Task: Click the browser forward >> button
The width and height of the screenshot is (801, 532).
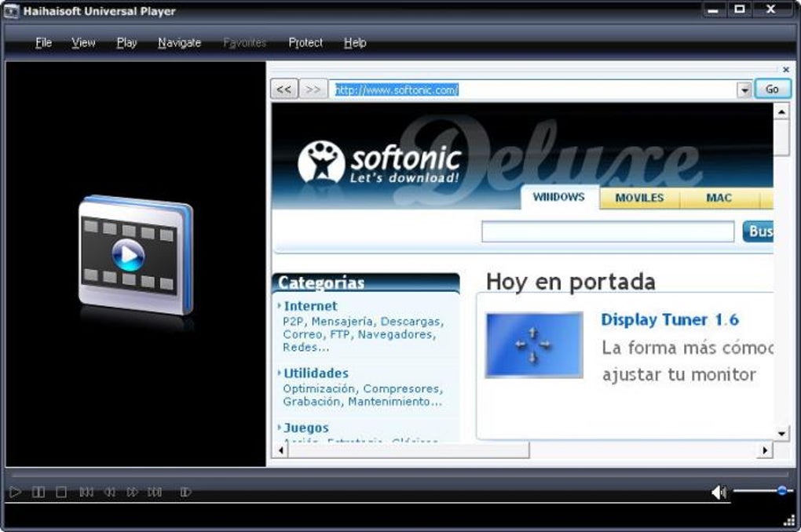Action: coord(313,89)
